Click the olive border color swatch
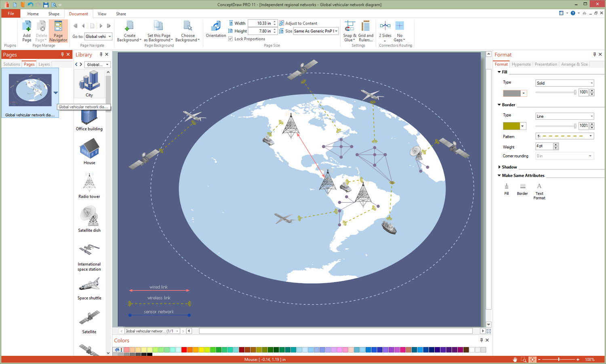This screenshot has height=364, width=606. point(511,126)
